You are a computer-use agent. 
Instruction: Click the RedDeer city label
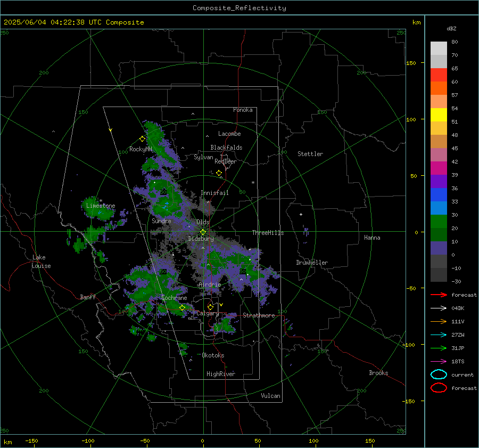pos(226,161)
